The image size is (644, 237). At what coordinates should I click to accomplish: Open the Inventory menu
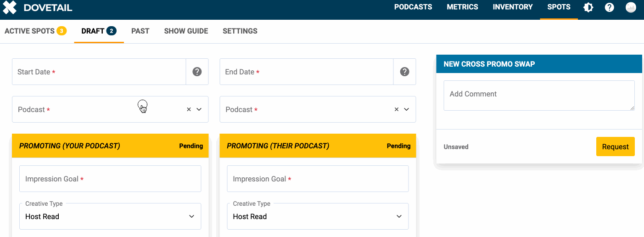pos(513,7)
